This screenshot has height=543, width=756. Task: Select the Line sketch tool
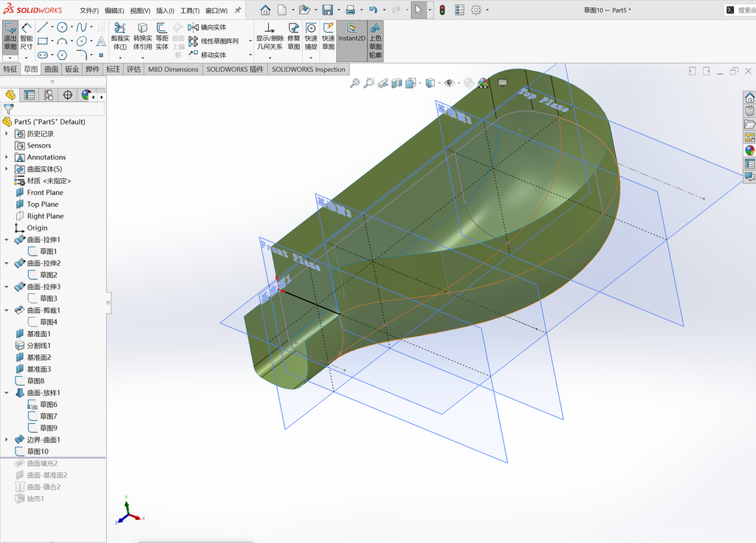point(42,27)
